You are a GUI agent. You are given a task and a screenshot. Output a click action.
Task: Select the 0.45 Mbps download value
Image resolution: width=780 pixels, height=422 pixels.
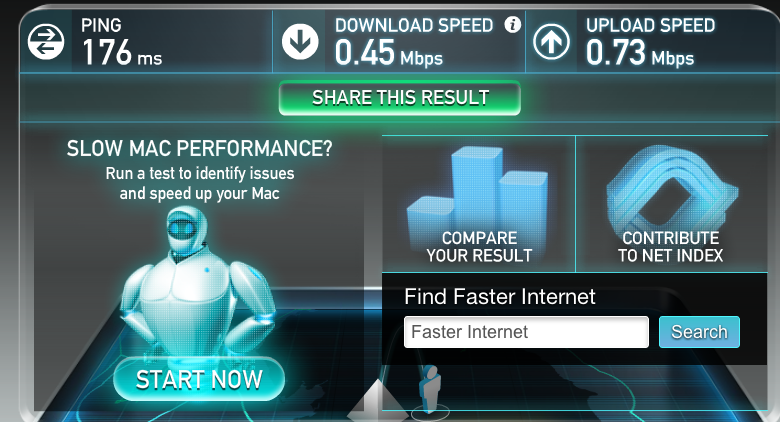tap(389, 53)
